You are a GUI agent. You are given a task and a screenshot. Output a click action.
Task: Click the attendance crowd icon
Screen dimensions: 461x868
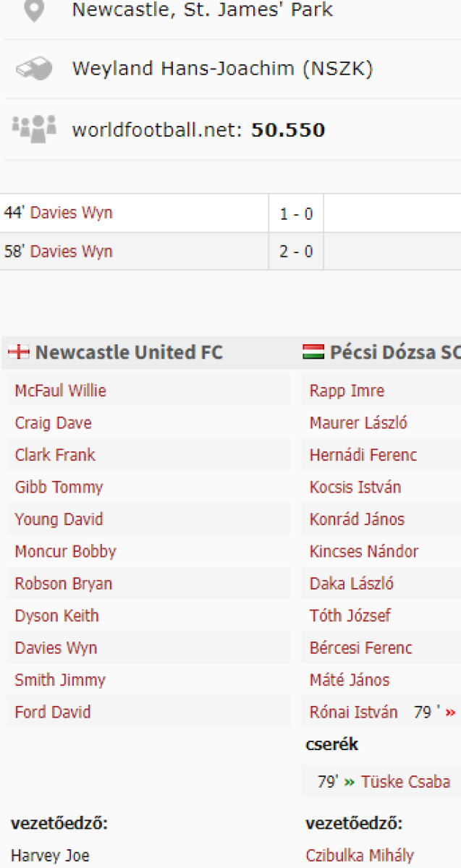point(34,128)
